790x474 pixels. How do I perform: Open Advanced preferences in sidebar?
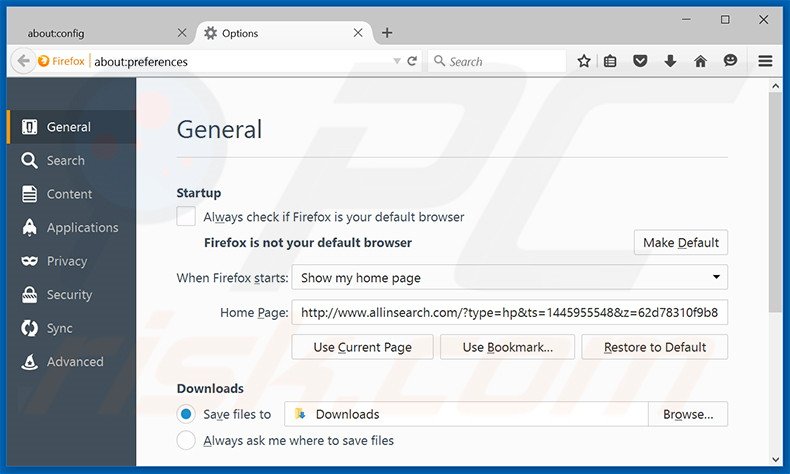coord(71,362)
